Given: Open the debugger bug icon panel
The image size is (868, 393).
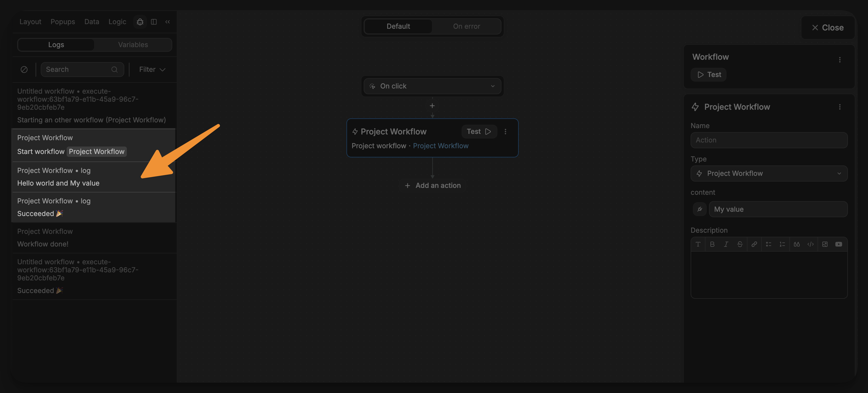Looking at the screenshot, I should click(140, 22).
